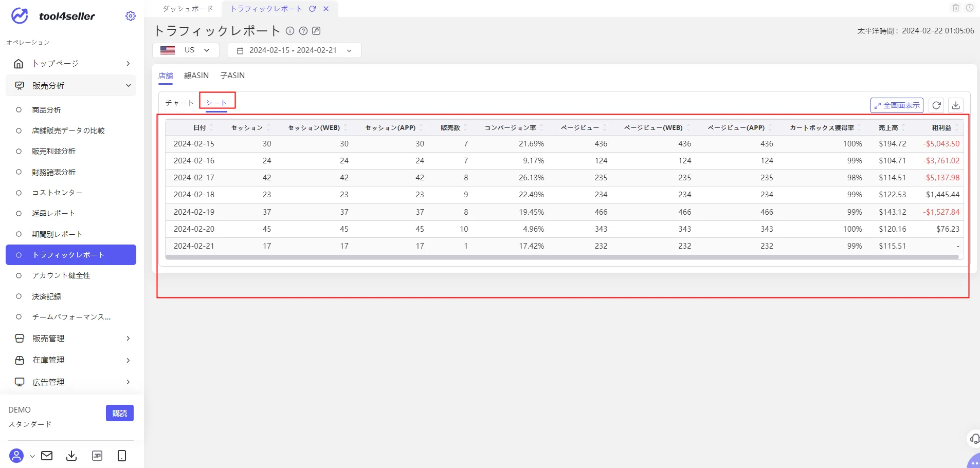
Task: Open the help question-mark icon beside title
Action: pos(303,31)
